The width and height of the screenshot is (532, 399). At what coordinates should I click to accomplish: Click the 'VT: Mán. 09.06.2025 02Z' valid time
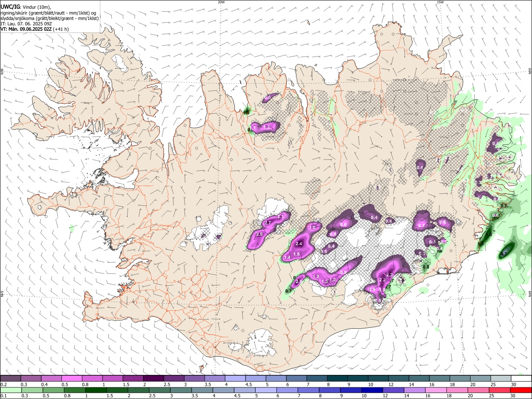click(26, 29)
